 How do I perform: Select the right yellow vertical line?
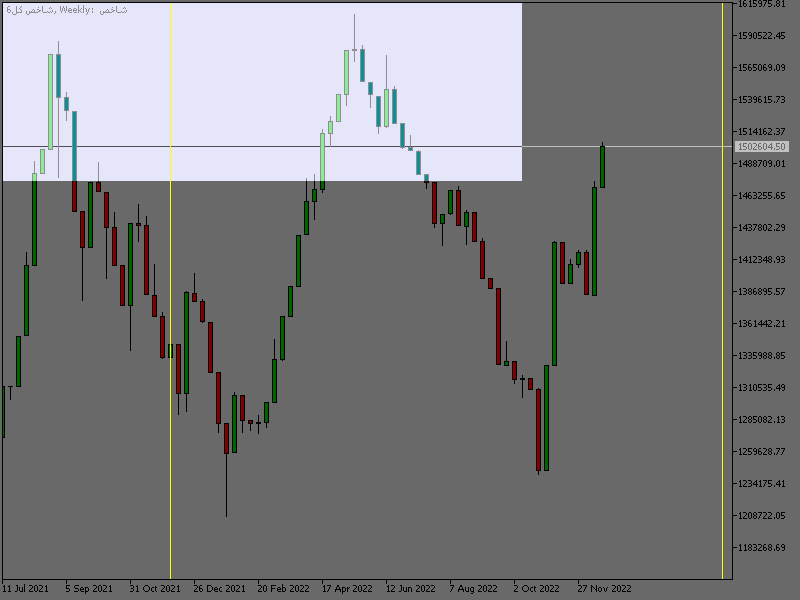[x=722, y=300]
